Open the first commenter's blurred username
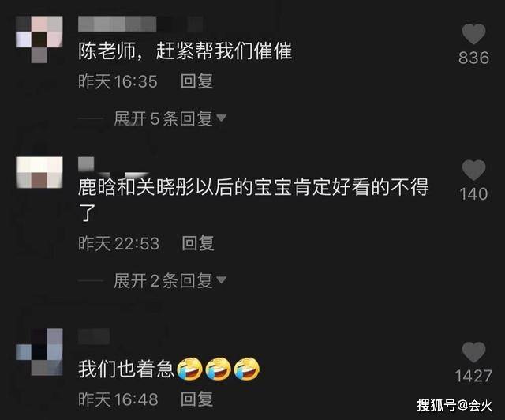 coord(140,24)
